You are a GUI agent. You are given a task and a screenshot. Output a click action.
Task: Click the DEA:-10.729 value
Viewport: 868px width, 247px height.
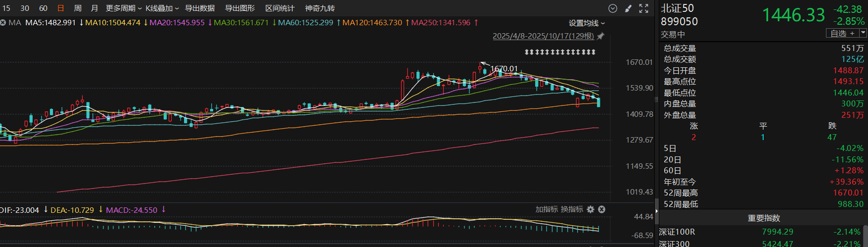coord(72,210)
